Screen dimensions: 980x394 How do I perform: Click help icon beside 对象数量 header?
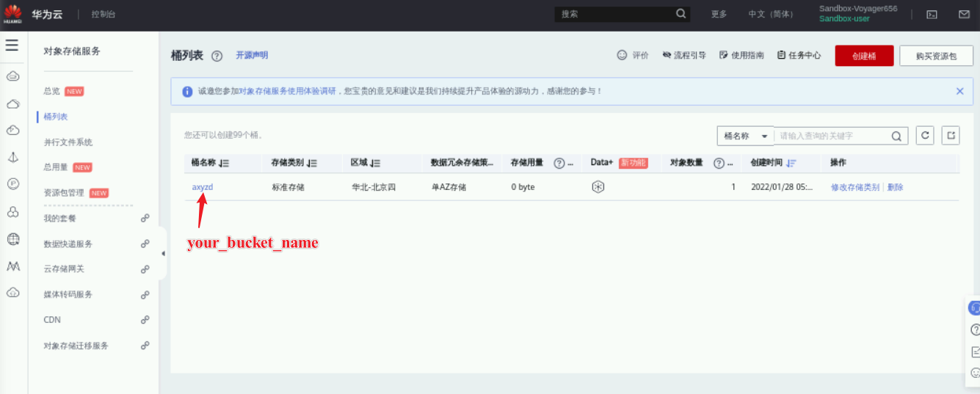click(x=719, y=163)
